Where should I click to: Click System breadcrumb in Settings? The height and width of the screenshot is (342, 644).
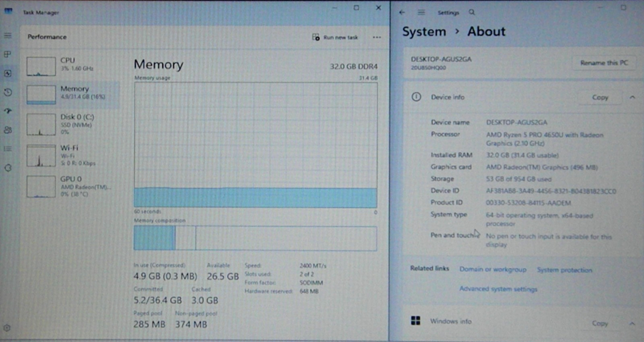(x=424, y=31)
